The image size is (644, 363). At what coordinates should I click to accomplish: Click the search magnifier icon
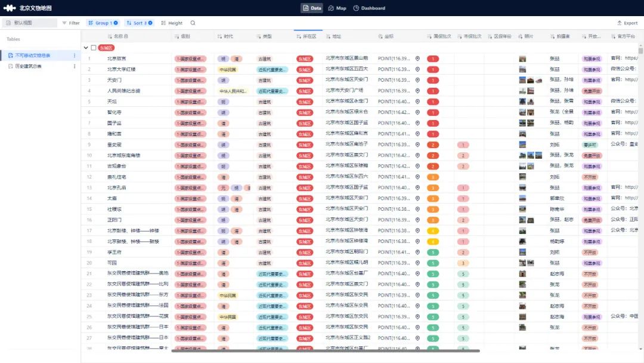point(193,23)
